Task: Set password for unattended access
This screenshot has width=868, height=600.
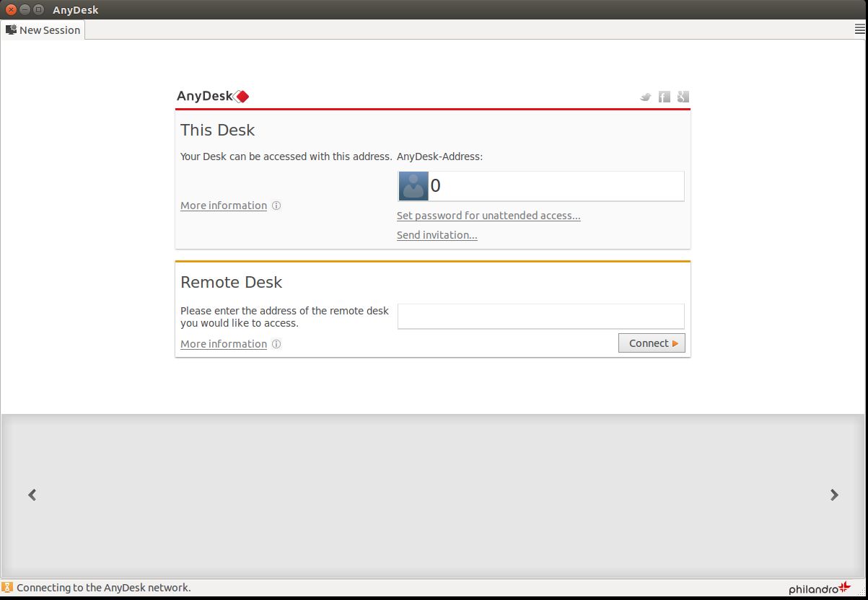Action: [488, 216]
